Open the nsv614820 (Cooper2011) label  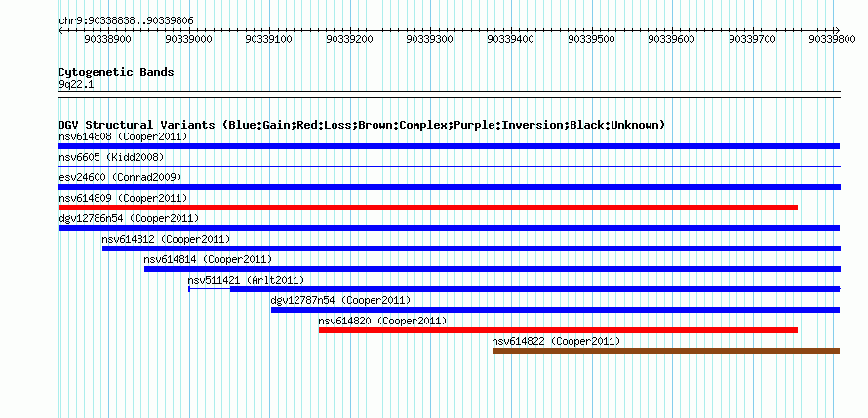click(382, 321)
